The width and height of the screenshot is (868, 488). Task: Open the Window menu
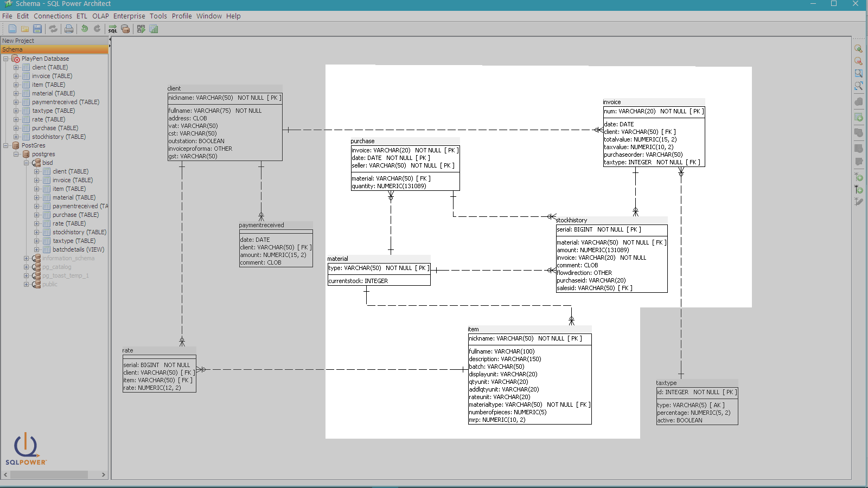point(209,16)
